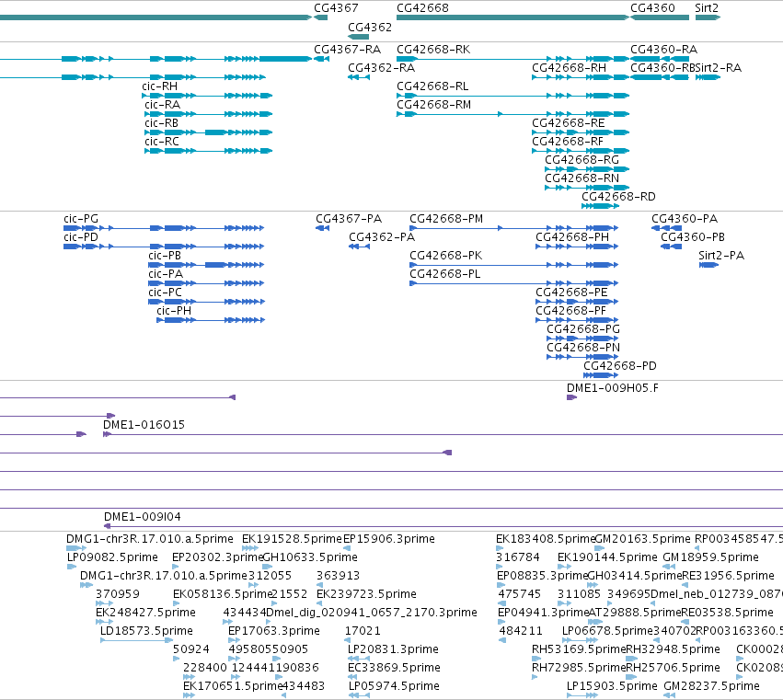Click the LP20831.3prime EST label
This screenshot has height=700, width=783.
393,649
